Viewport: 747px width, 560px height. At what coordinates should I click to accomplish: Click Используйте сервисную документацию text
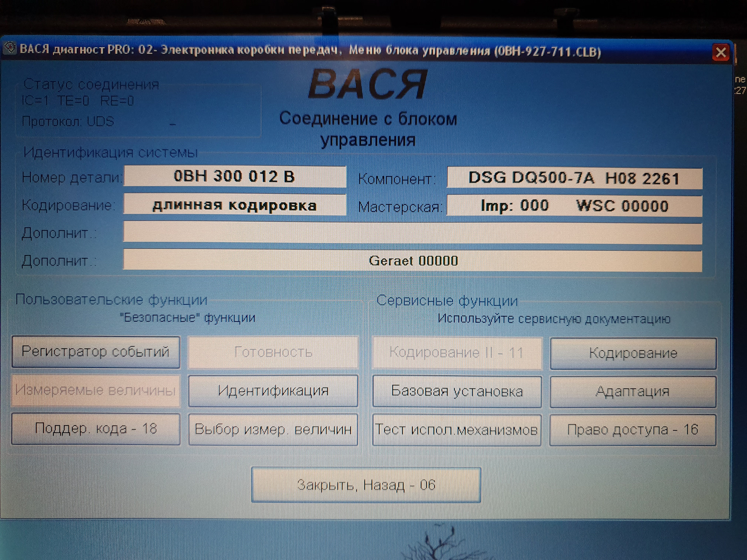click(554, 319)
